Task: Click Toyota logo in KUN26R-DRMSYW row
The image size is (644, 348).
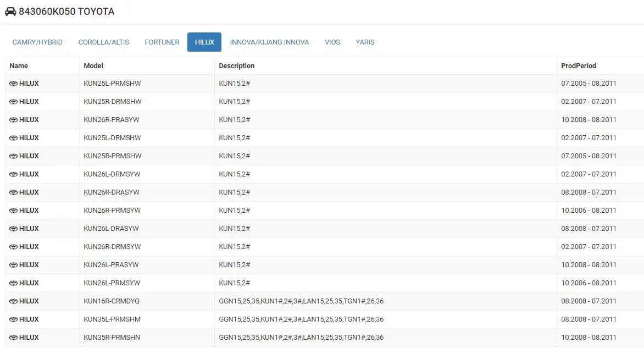Action: click(x=13, y=246)
